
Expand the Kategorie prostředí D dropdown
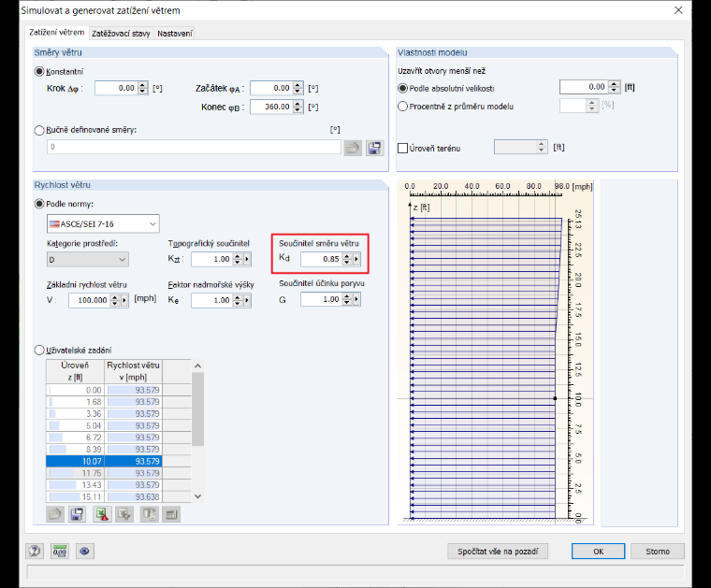coord(88,260)
